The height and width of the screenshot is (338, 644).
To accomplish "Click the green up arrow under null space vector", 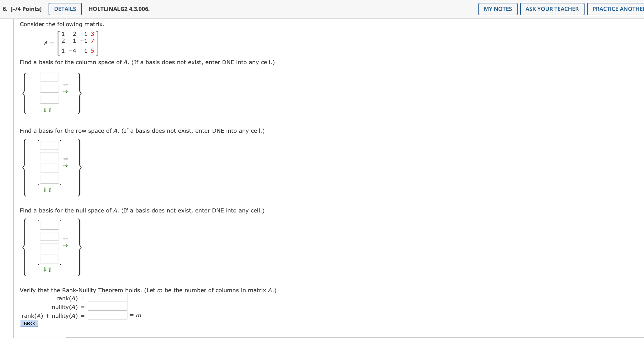I will click(x=50, y=269).
